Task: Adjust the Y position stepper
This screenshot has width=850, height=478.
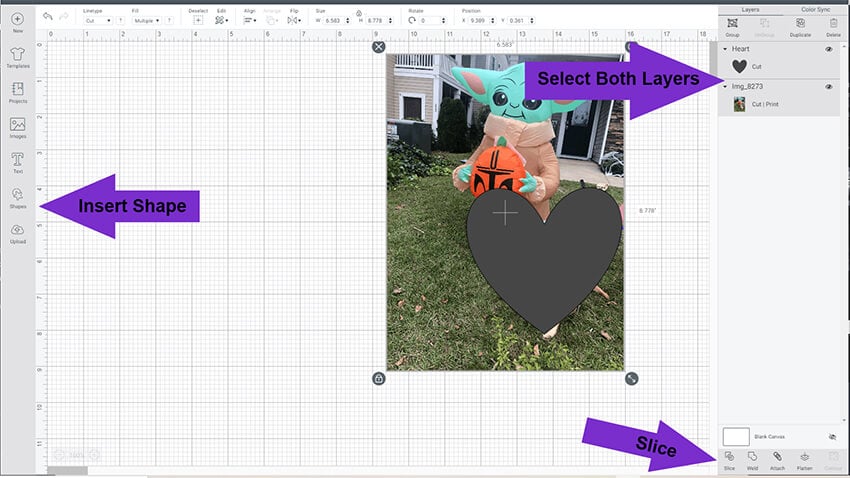Action: (532, 21)
